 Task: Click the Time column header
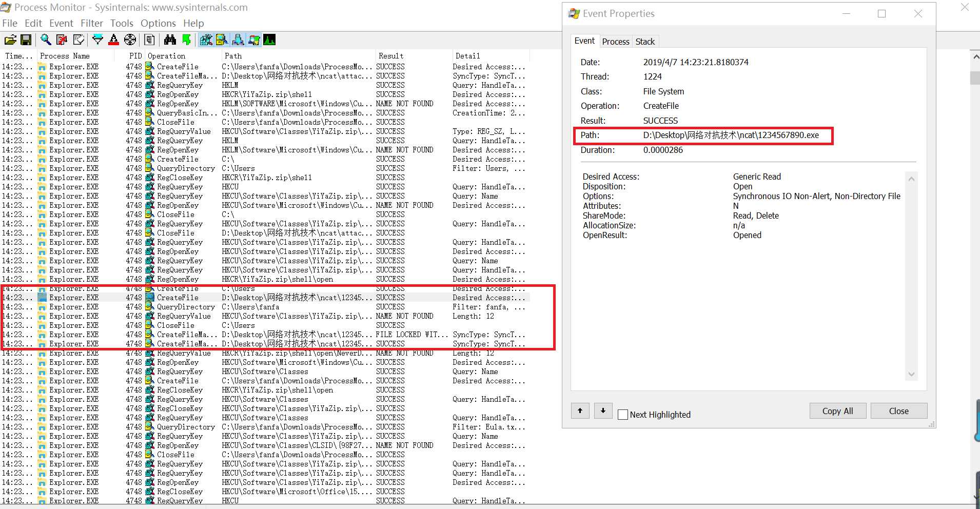19,56
